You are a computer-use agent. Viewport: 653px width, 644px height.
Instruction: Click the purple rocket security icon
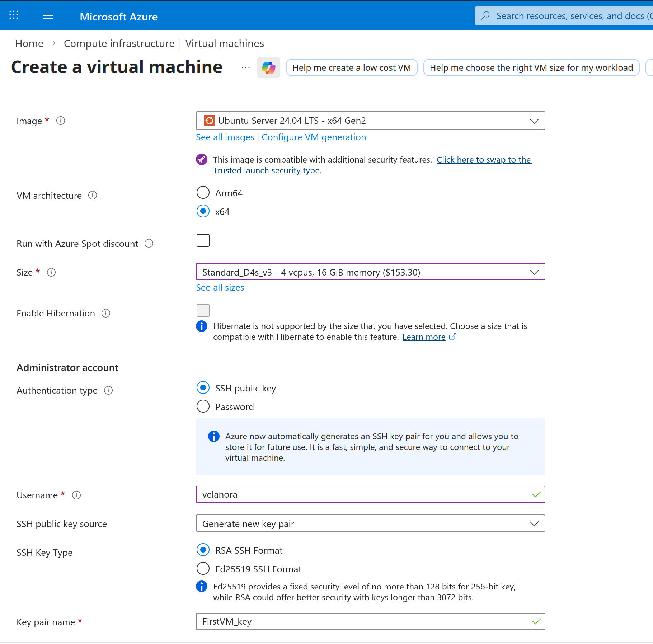click(202, 159)
